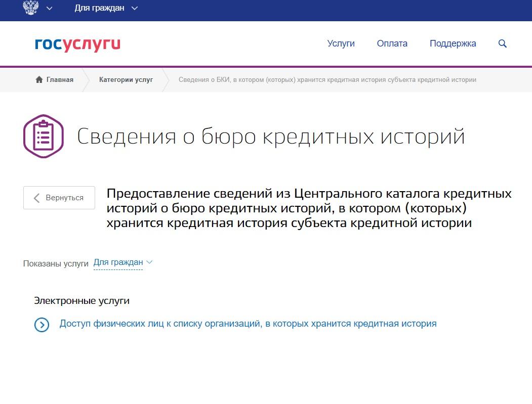Screen dimensions: 532x404
Task: Open the Поддержка menu item
Action: [x=453, y=43]
